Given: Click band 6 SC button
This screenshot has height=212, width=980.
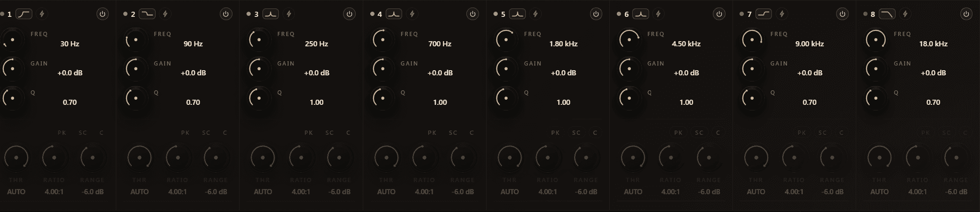Looking at the screenshot, I should point(699,133).
